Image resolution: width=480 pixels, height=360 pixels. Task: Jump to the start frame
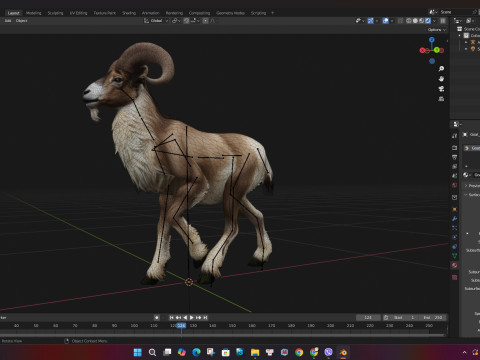[x=171, y=318]
